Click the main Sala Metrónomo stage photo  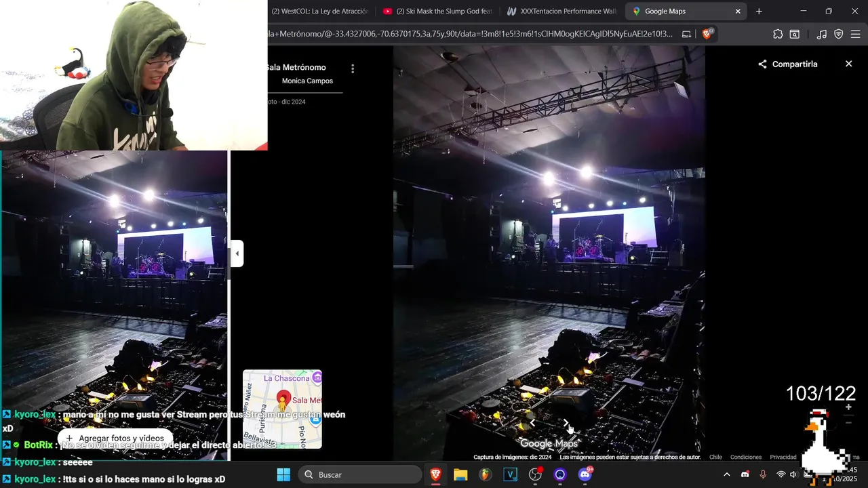click(x=549, y=253)
